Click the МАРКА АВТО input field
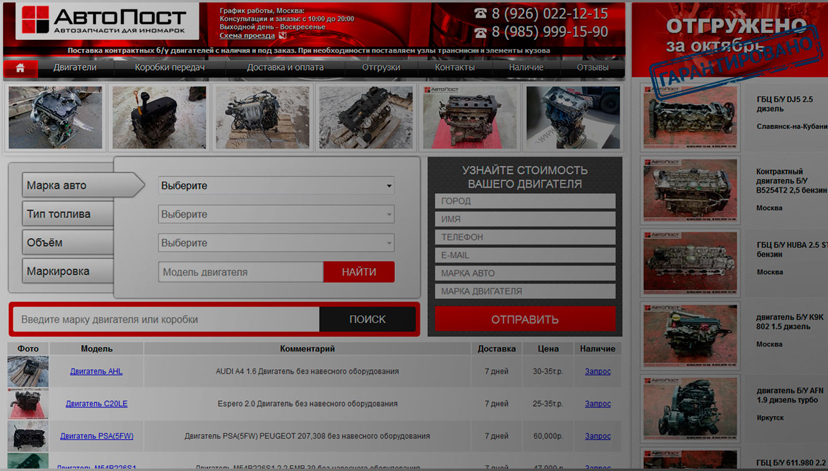The image size is (828, 471). point(525,273)
